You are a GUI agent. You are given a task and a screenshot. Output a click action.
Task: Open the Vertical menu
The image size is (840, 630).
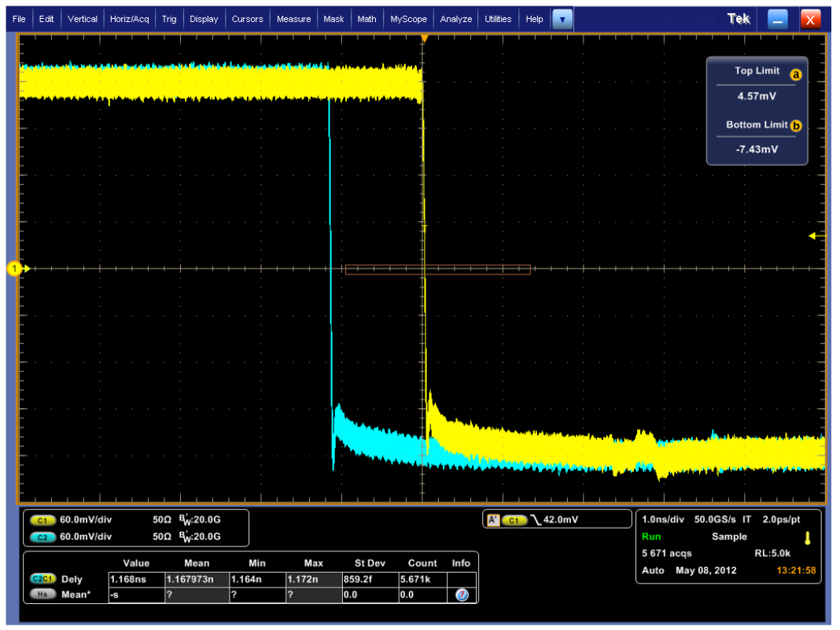(x=82, y=19)
